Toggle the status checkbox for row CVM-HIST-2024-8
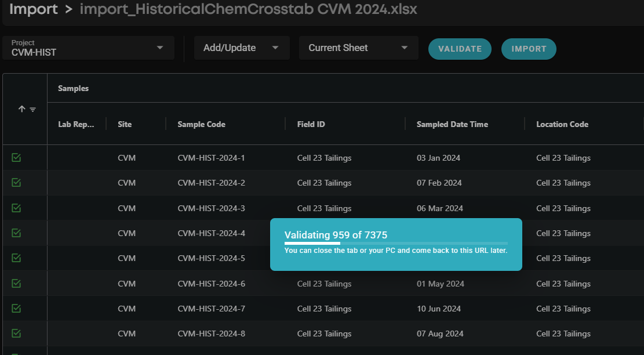 pyautogui.click(x=16, y=334)
